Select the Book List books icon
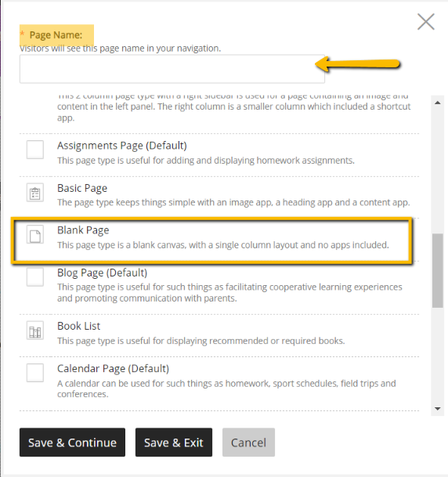Image resolution: width=448 pixels, height=477 pixels. coord(35,331)
